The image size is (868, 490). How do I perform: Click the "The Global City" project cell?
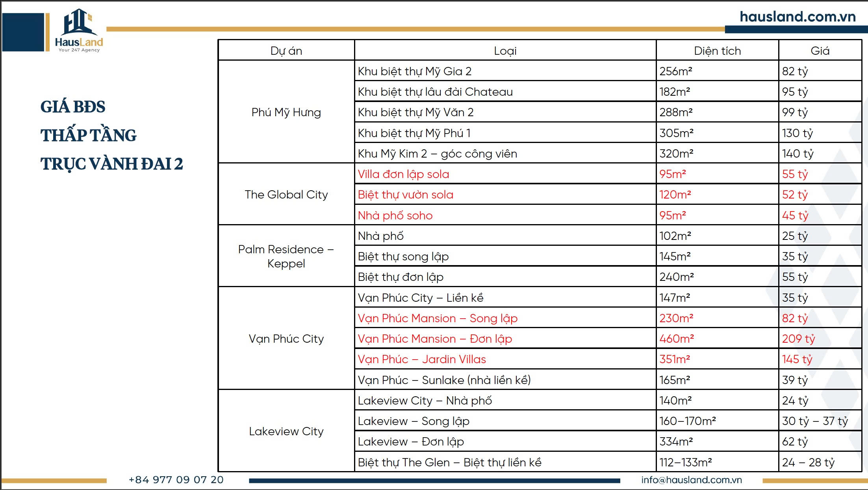click(x=286, y=194)
